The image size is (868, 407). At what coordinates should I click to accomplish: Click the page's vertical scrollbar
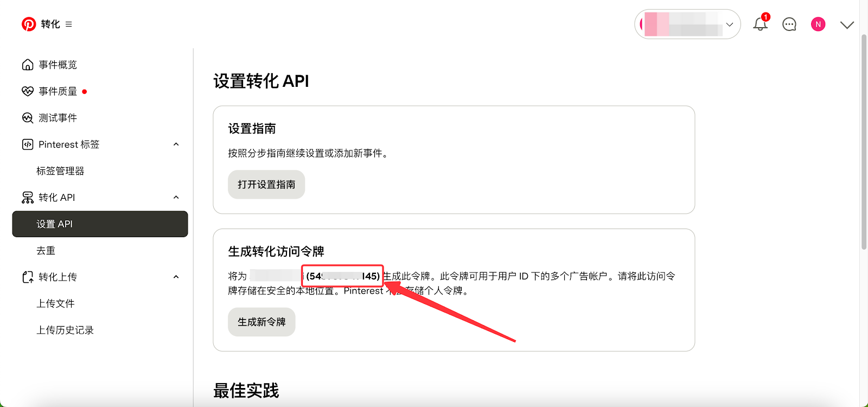point(864,141)
